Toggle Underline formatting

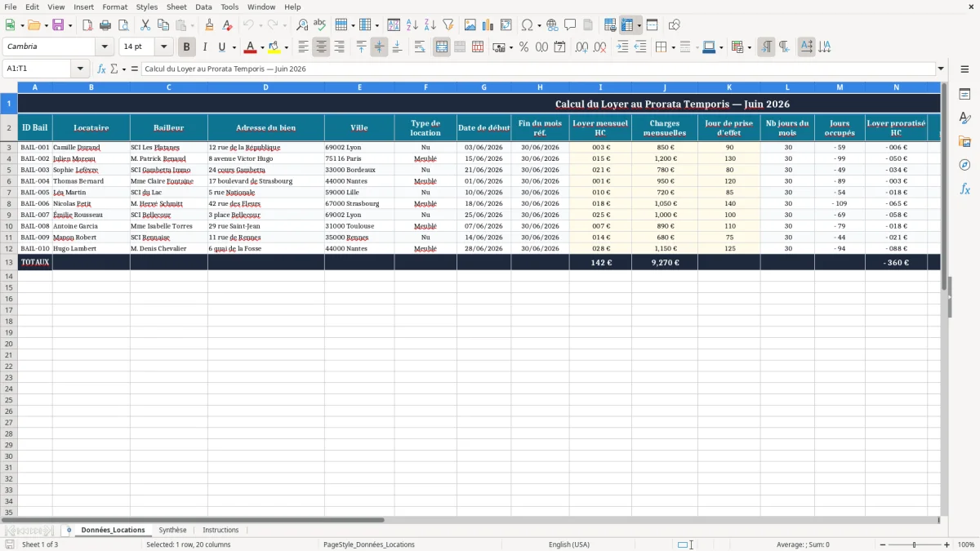click(222, 47)
